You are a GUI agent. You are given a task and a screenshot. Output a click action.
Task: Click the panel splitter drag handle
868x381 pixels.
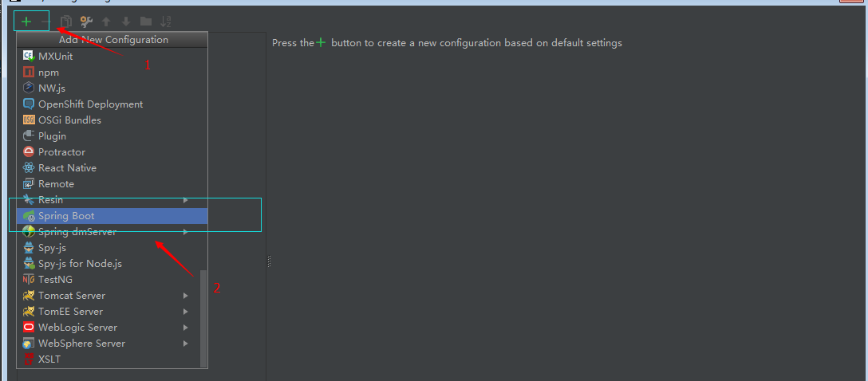[x=269, y=261]
